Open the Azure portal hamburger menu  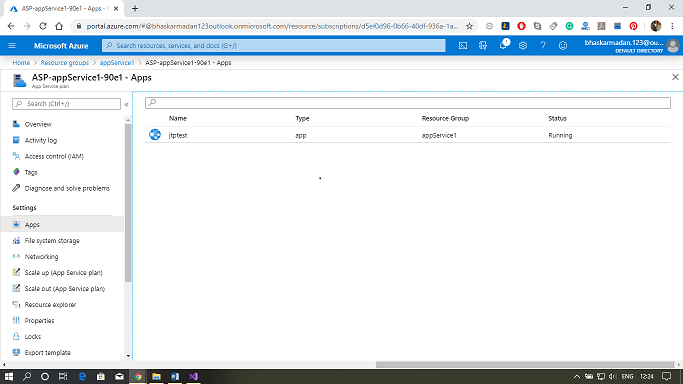pyautogui.click(x=12, y=46)
